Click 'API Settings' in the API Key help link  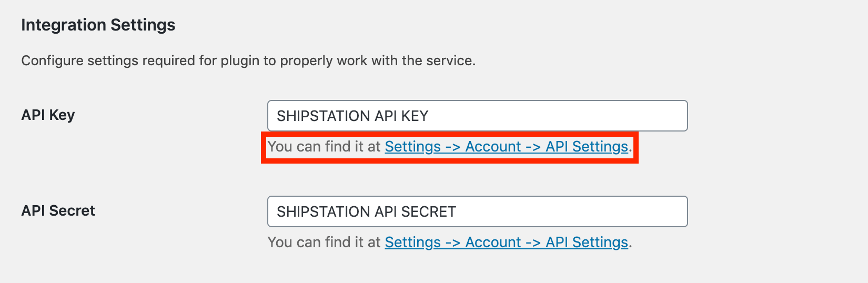click(x=587, y=147)
